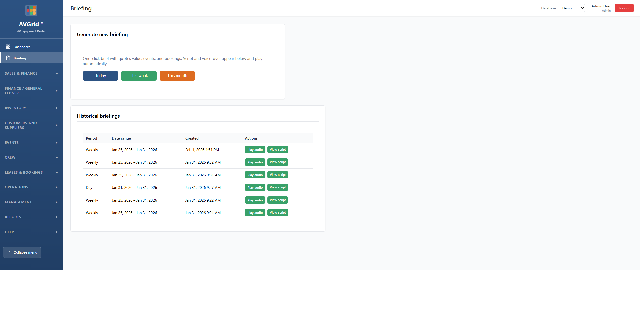Play audio for 9:21 AM briefing
The image size is (644, 328).
coord(255,213)
